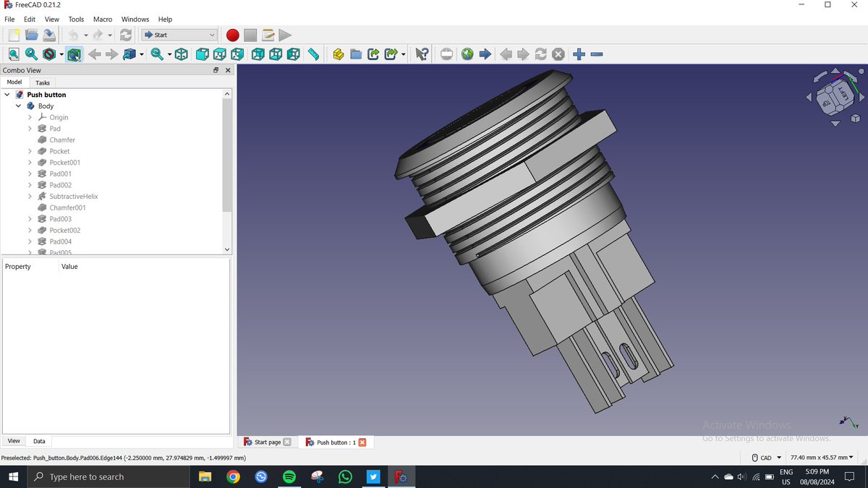Select the measure distance ruler tool
Screen dimensions: 868x488
[x=313, y=54]
